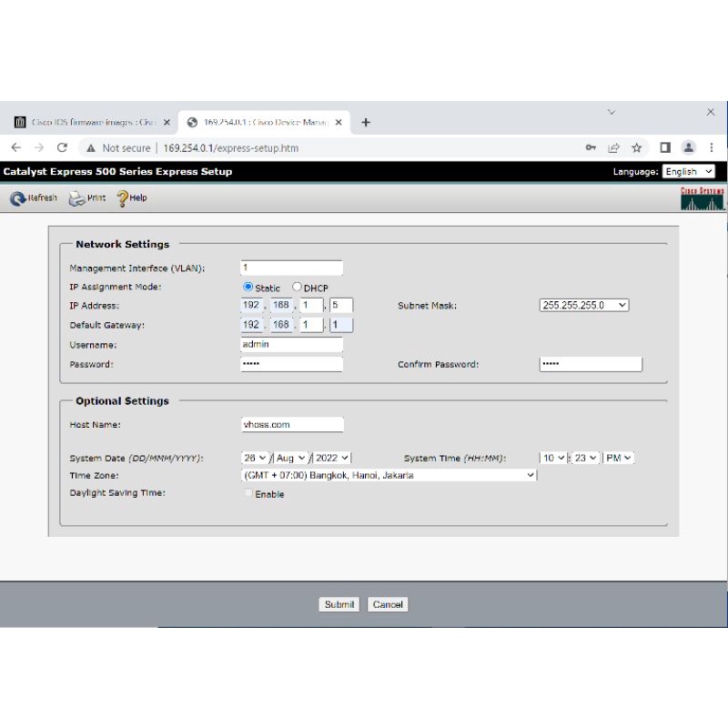Image resolution: width=728 pixels, height=728 pixels.
Task: Click the Confirm Password field
Action: (591, 364)
